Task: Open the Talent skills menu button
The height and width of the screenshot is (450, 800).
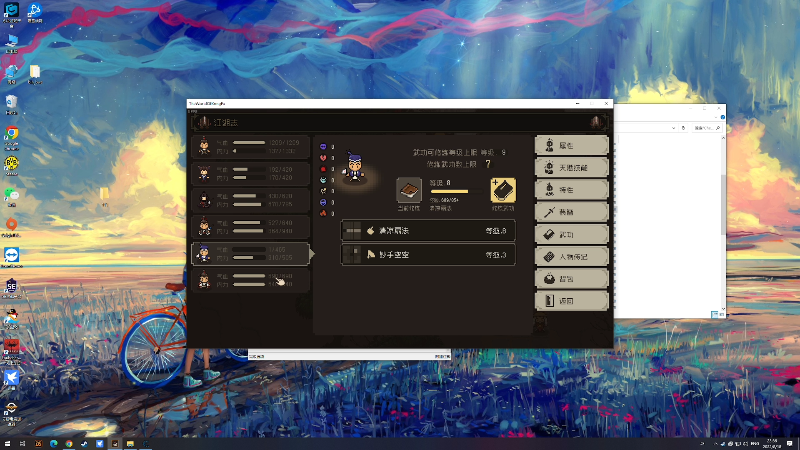Action: coord(571,167)
